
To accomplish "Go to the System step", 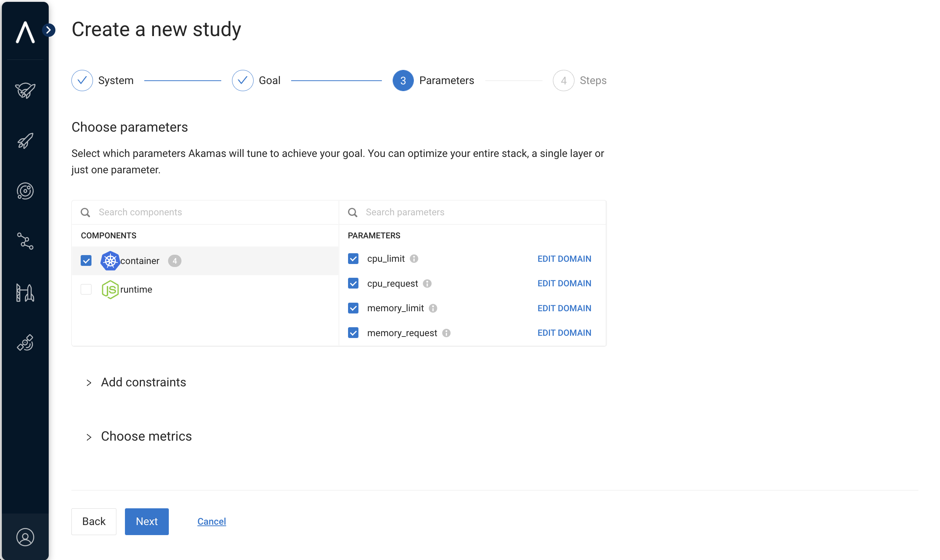I will (82, 80).
